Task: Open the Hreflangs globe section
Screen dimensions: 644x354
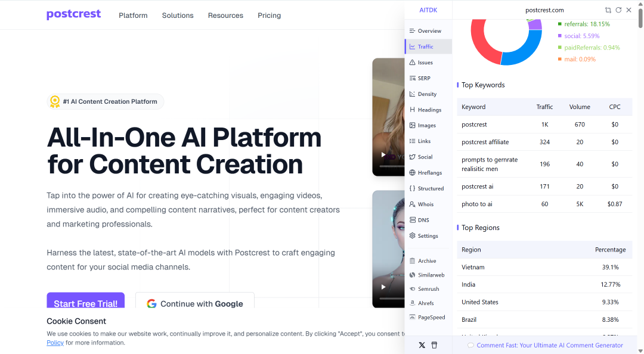Action: click(x=428, y=172)
